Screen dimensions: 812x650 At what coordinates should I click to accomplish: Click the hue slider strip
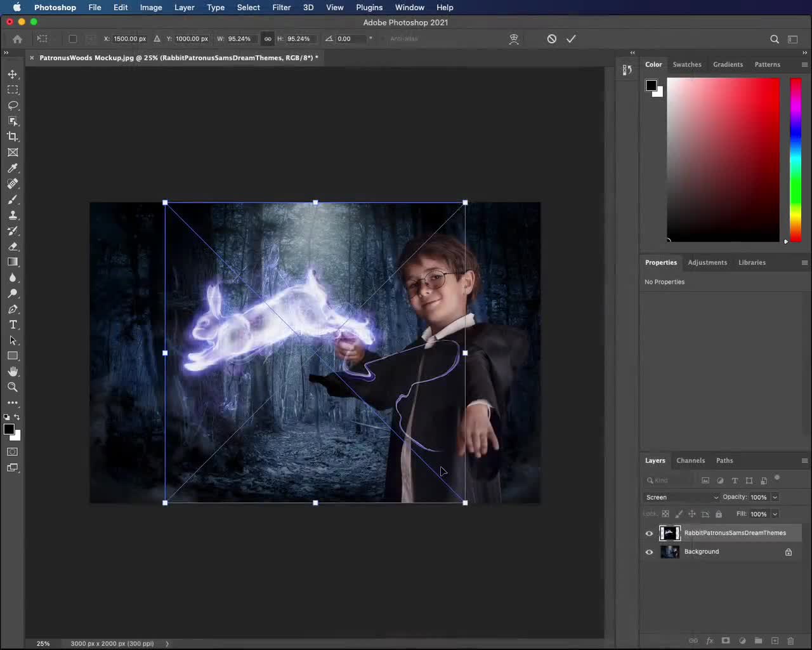[x=795, y=159]
